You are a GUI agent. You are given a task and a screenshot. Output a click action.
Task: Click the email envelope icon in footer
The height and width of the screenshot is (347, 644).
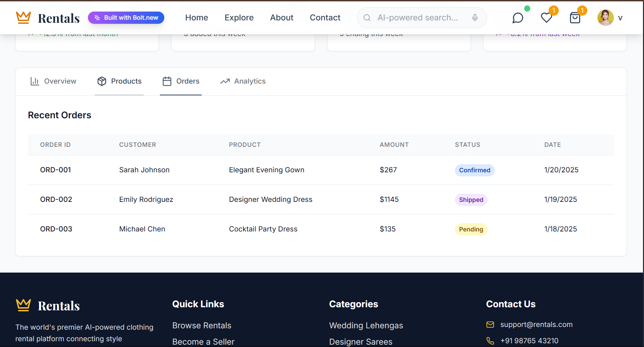(x=490, y=325)
